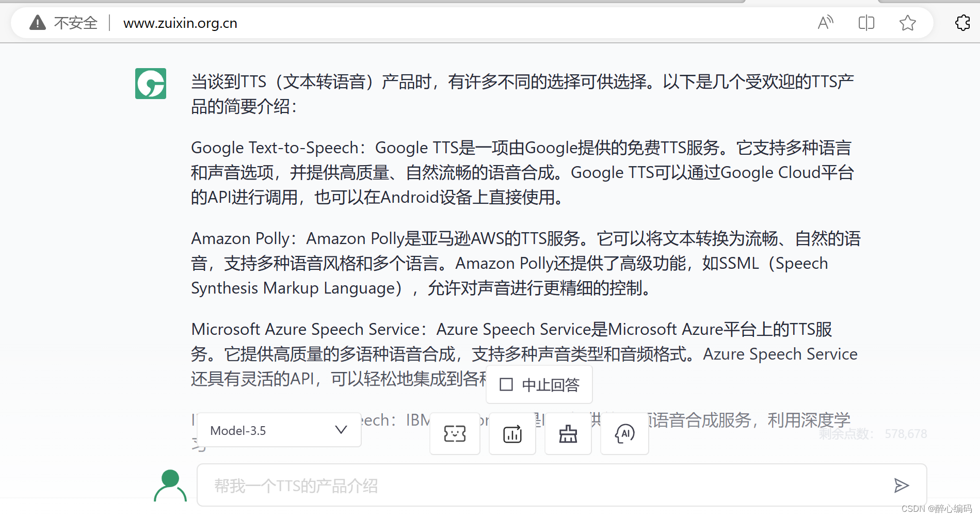The image size is (980, 518).
Task: Open the Model-3.5 model dropdown
Action: (279, 430)
